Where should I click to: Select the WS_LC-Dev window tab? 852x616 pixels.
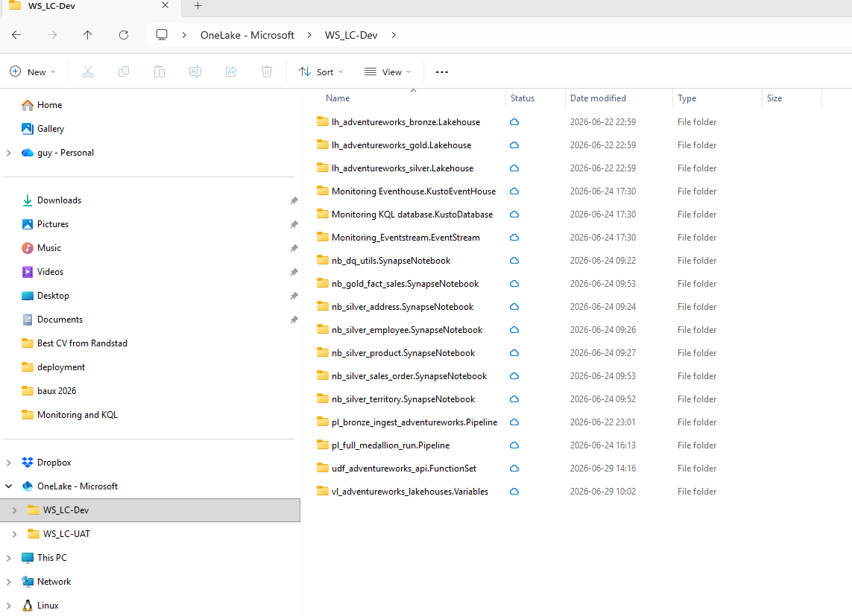coord(90,7)
